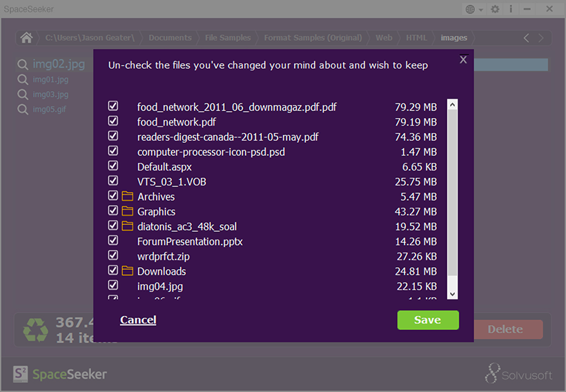Screen dimensions: 566x392
Task: Click the scrollbar down arrow
Action: pyautogui.click(x=452, y=294)
